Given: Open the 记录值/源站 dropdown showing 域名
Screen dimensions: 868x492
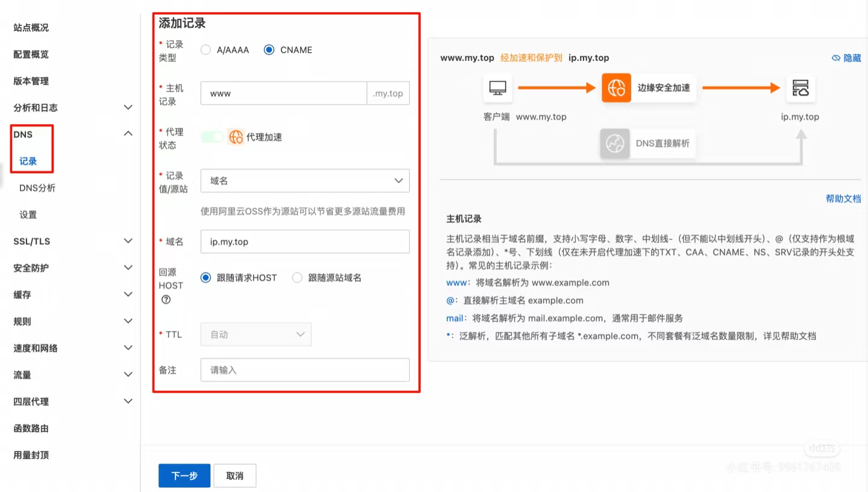Looking at the screenshot, I should (x=305, y=181).
